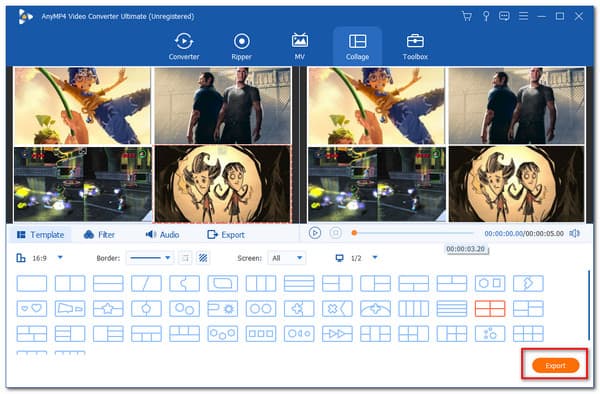Screen dimensions: 600x394
Task: Open the MV module
Action: pos(300,47)
